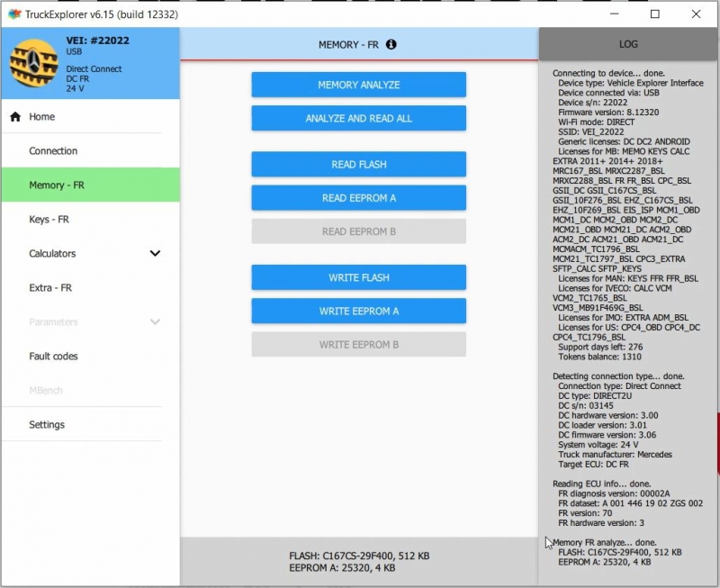The image size is (720, 588).
Task: Click 'SSID: VEI_22022' log line
Action: tap(591, 131)
